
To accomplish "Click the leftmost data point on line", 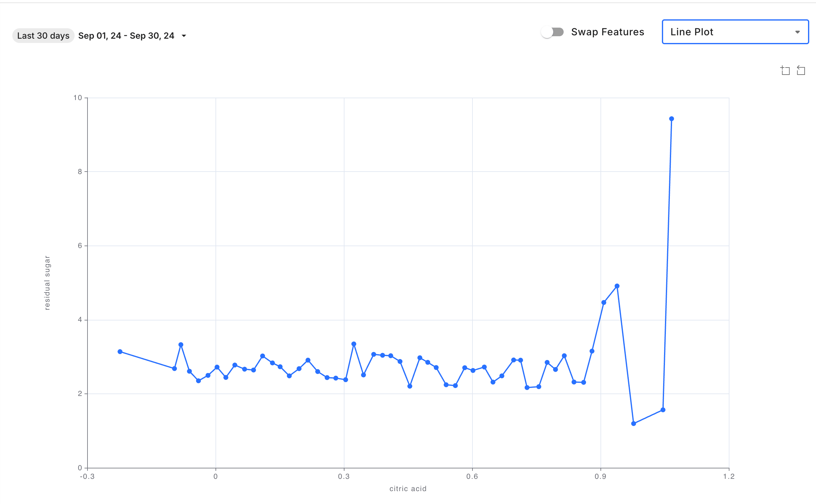I will (120, 352).
